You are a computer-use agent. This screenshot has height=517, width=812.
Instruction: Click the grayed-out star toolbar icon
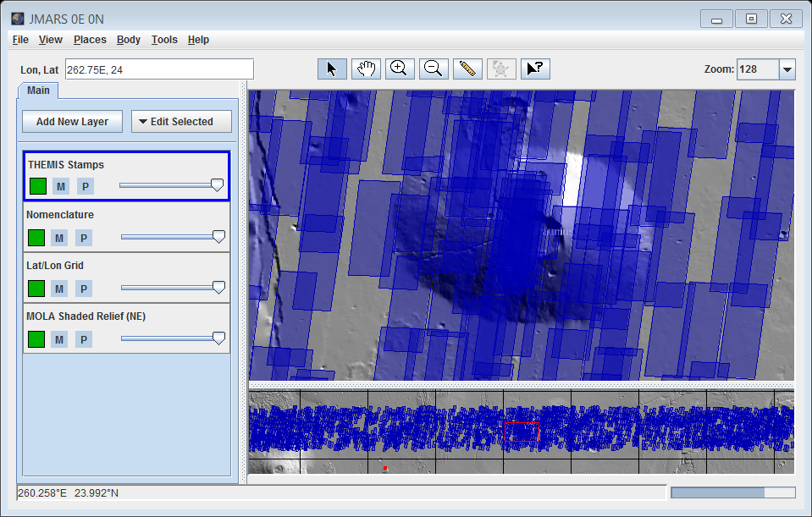pos(500,69)
